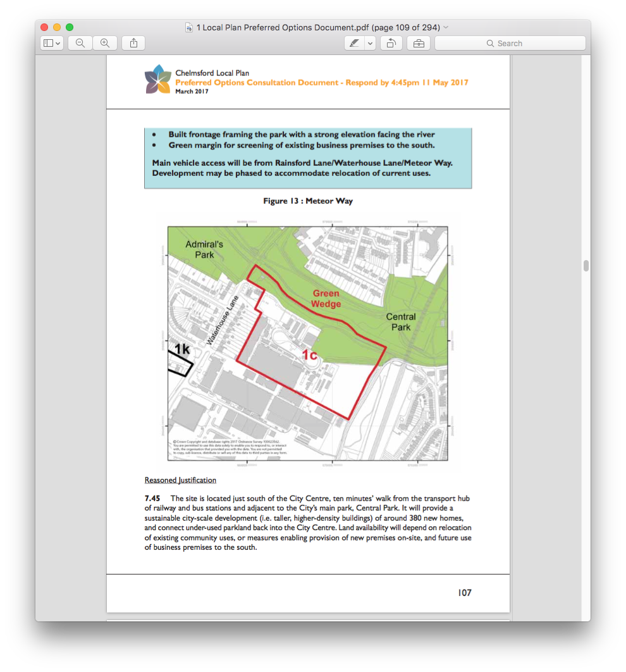Click the 'Main vehicle access will be' line
626x672 pixels.
pos(302,163)
